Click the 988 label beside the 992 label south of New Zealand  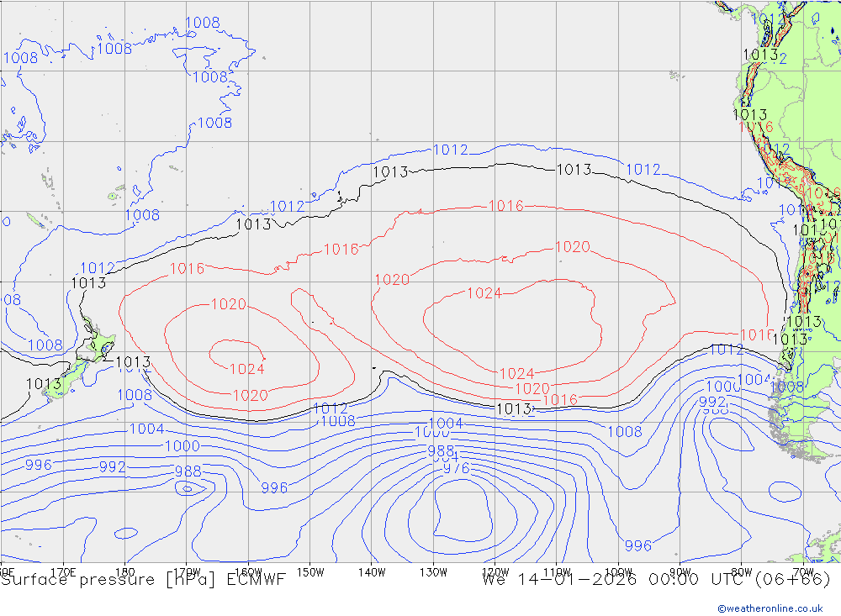188,471
